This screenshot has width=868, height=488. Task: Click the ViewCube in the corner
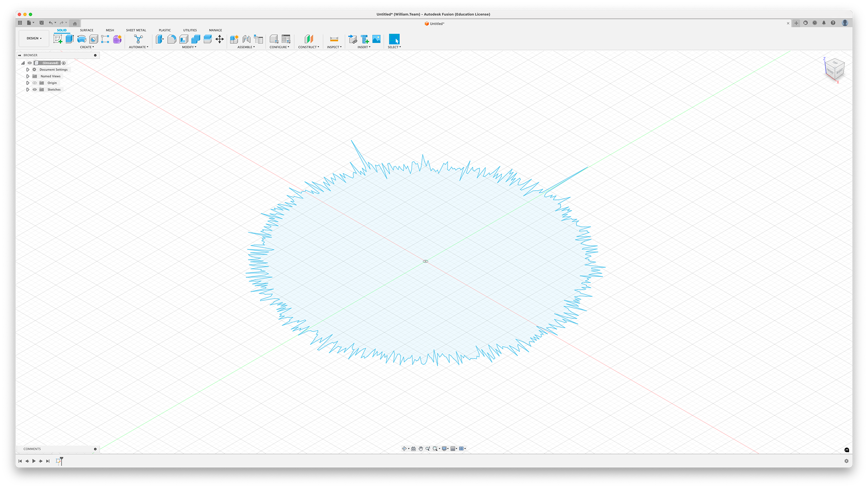(834, 69)
